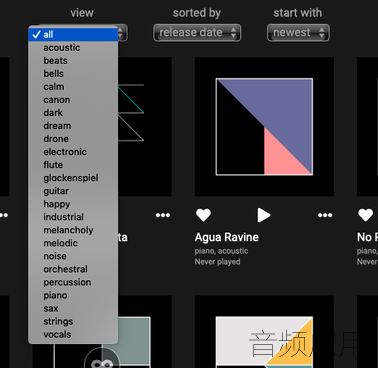The image size is (378, 368).
Task: Open the 'release date' sorted by dropdown
Action: coord(197,33)
